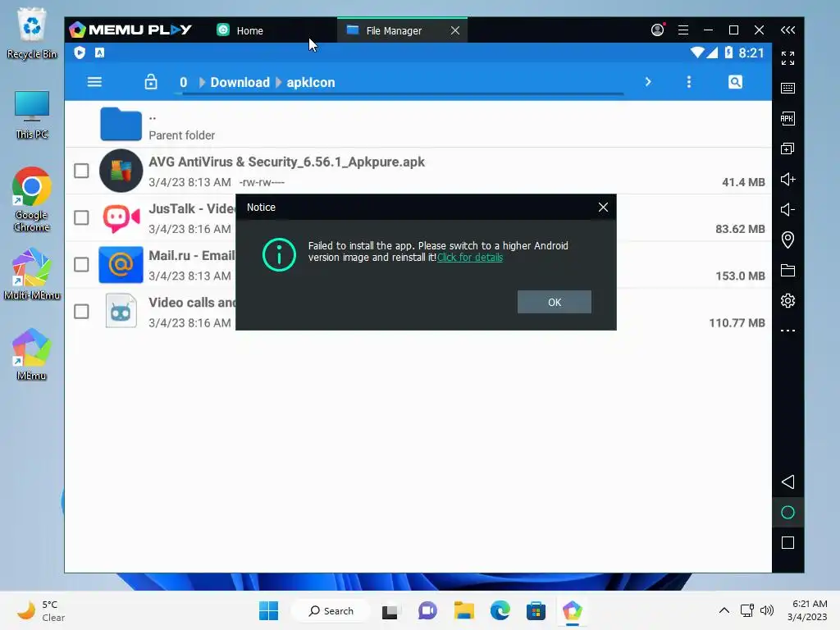Check the JusTalk apk checkbox

click(x=81, y=217)
